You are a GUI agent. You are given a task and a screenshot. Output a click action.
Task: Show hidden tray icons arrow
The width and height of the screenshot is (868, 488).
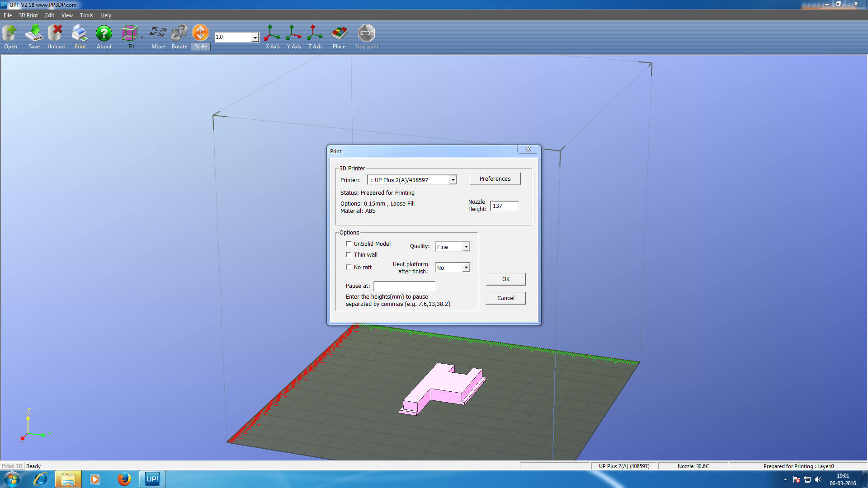pyautogui.click(x=785, y=479)
